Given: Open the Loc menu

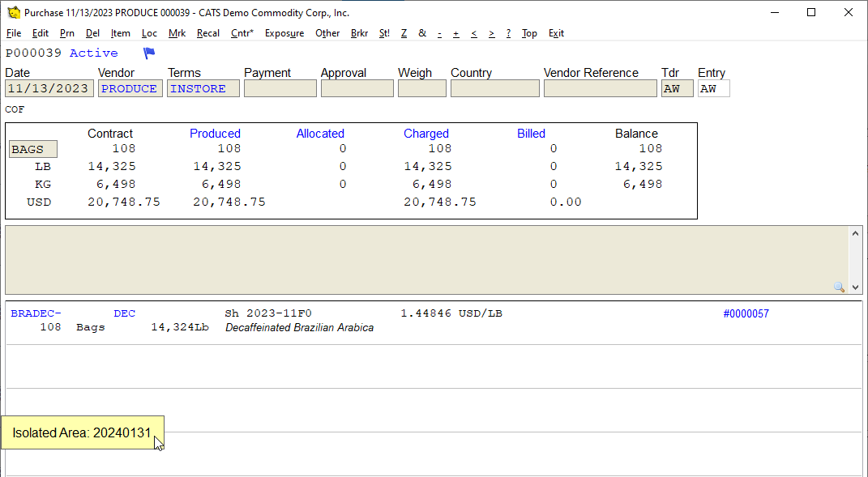Looking at the screenshot, I should [149, 33].
